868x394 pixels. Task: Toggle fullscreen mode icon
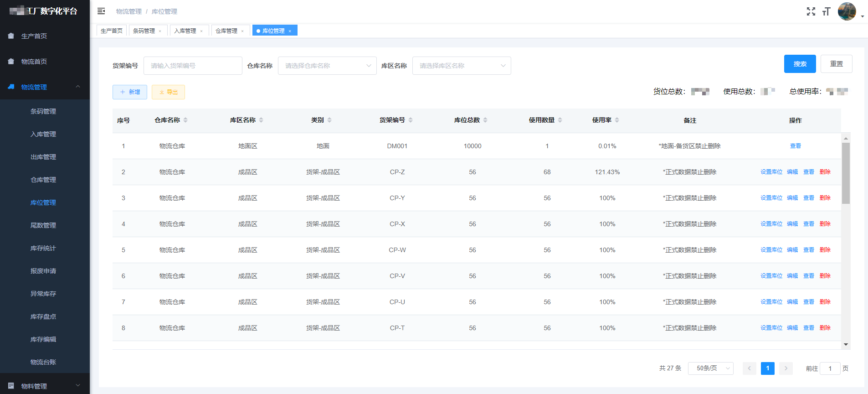point(811,11)
